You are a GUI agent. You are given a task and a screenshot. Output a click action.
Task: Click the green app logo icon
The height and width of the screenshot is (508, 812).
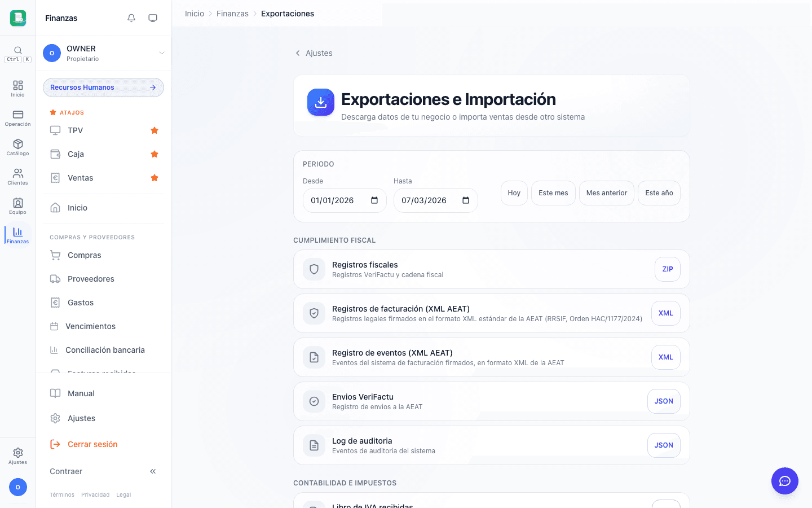(x=18, y=18)
